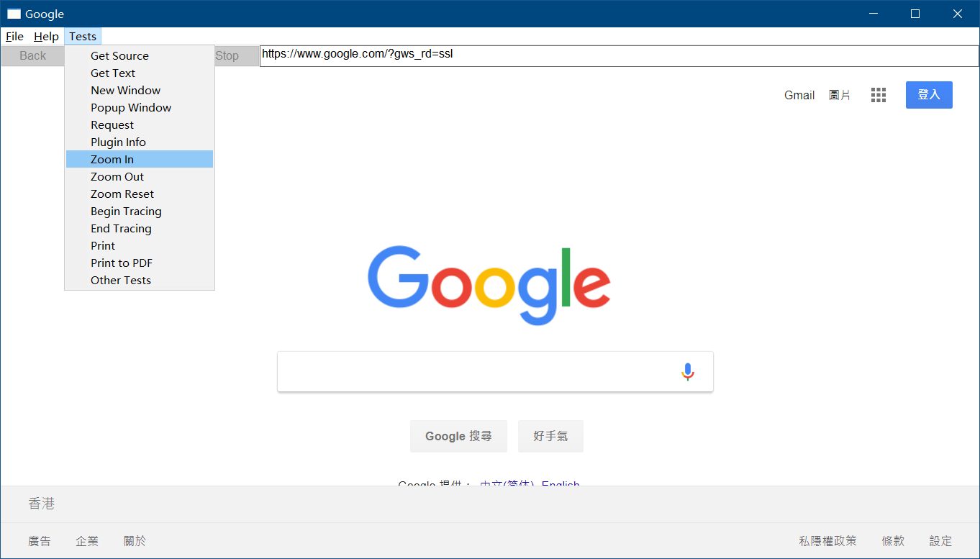Click the Google search input box
Image resolution: width=980 pixels, height=559 pixels.
pos(495,372)
